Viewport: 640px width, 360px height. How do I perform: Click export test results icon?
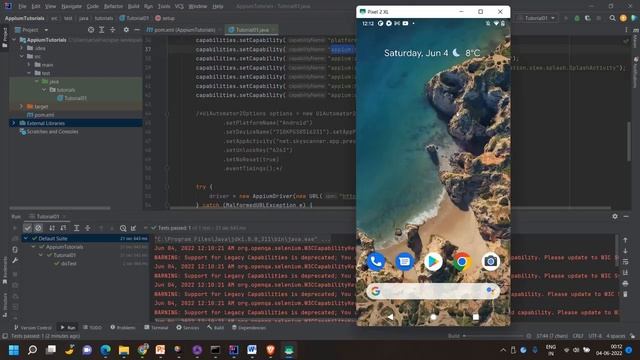tap(133, 228)
